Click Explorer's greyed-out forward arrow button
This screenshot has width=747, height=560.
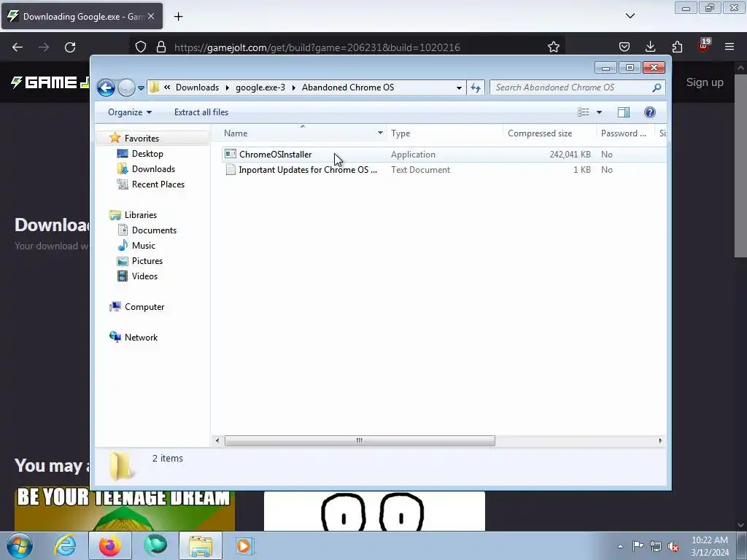click(126, 87)
